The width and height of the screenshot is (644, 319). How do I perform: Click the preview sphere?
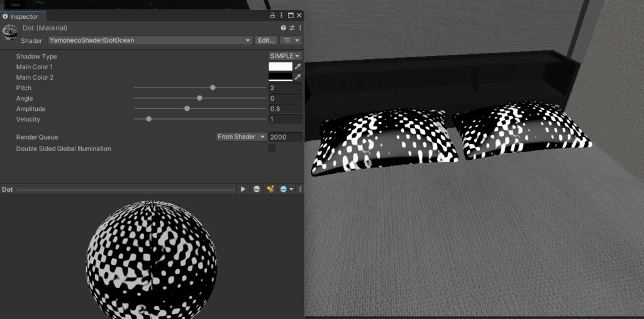(151, 259)
